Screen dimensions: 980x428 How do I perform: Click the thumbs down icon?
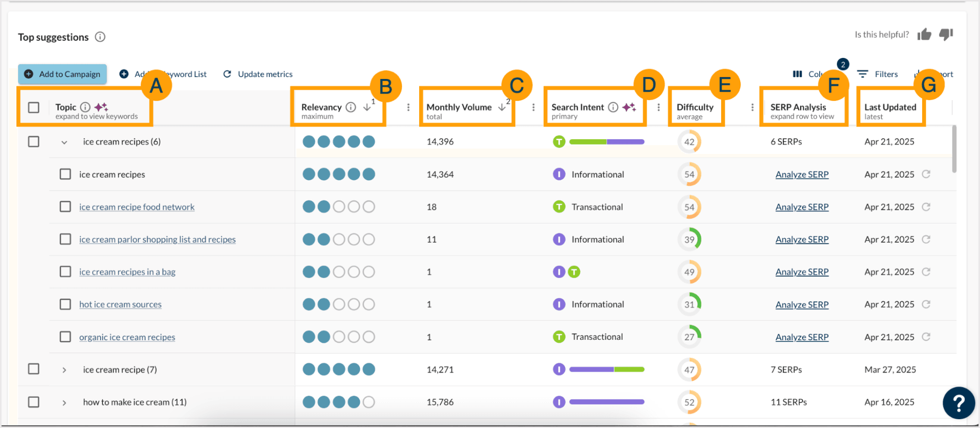946,34
